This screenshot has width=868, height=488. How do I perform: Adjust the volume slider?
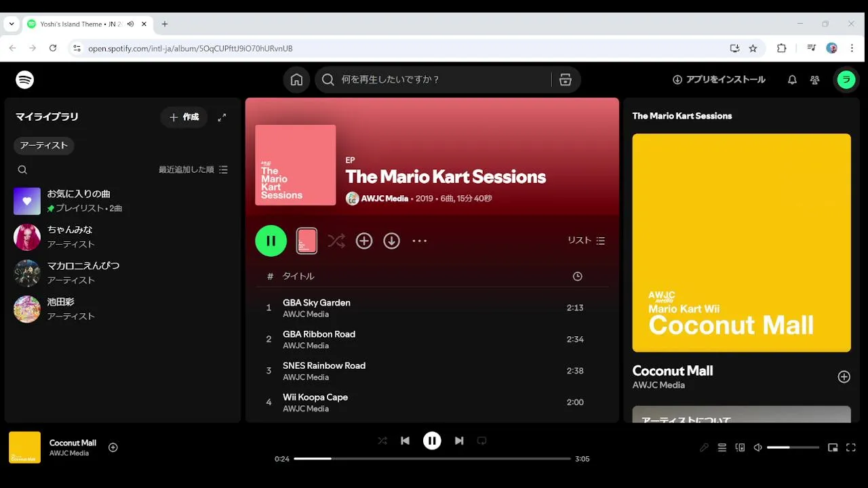tap(793, 447)
